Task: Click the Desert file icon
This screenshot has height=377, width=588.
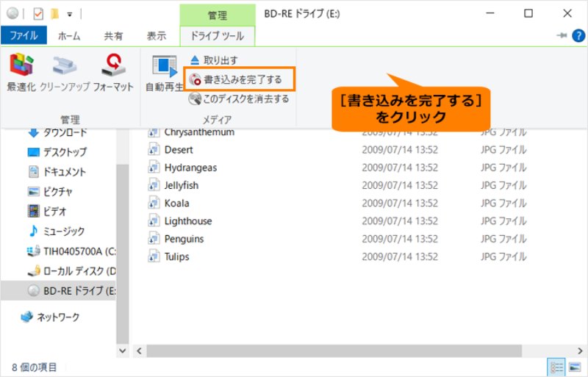Action: 154,150
